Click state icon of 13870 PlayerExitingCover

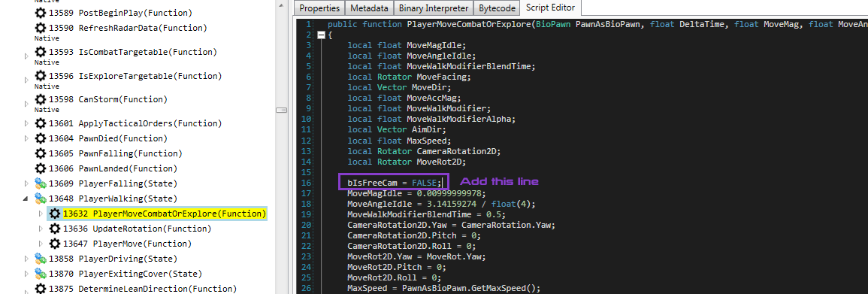click(x=41, y=274)
